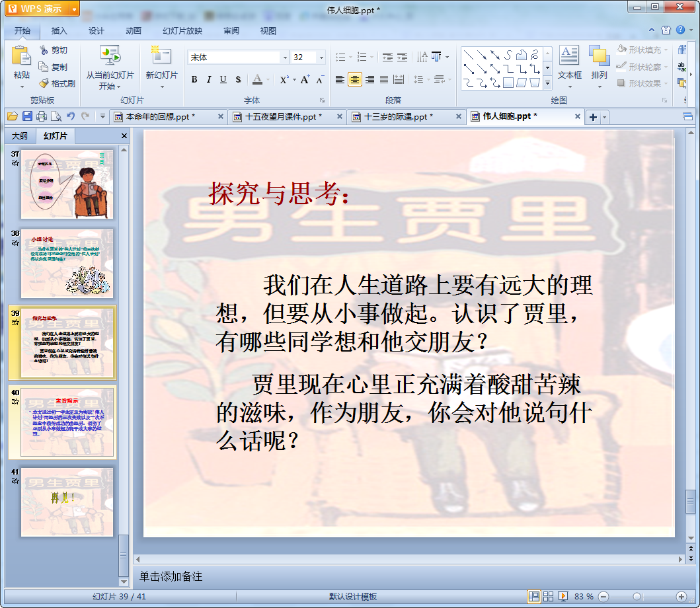Insert Text Box (文本框) icon

tap(569, 56)
